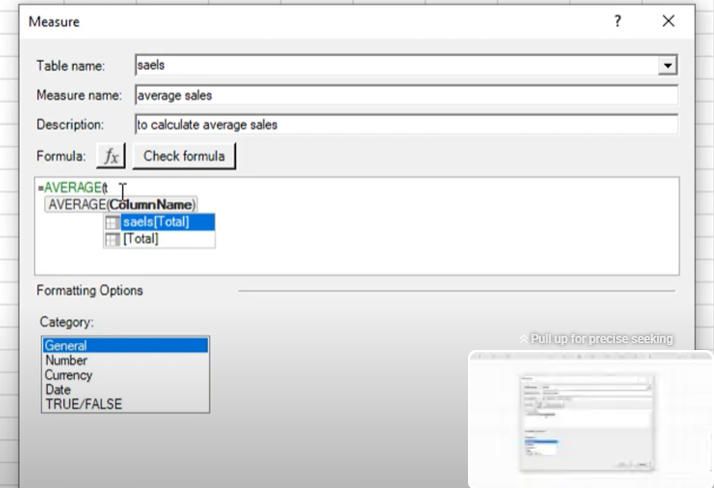Click into the Measure name field
Image resolution: width=714 pixels, height=488 pixels.
pyautogui.click(x=407, y=95)
